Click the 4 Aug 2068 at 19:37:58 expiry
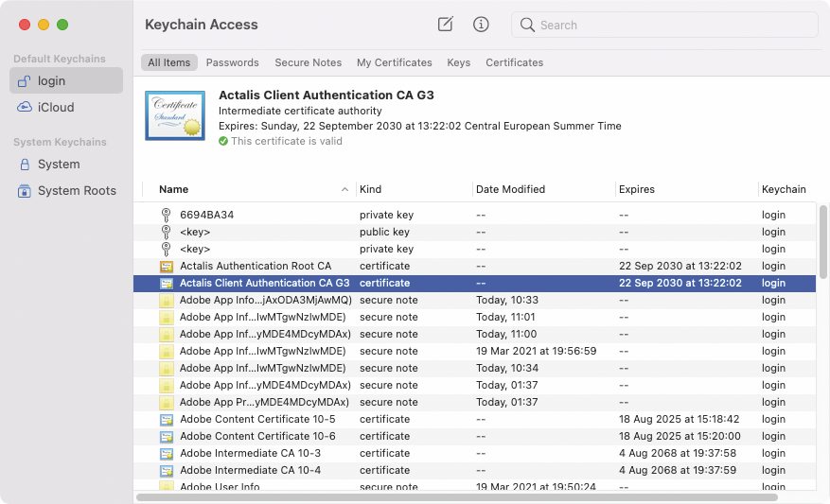Screen dimensions: 830x504 click(x=677, y=453)
